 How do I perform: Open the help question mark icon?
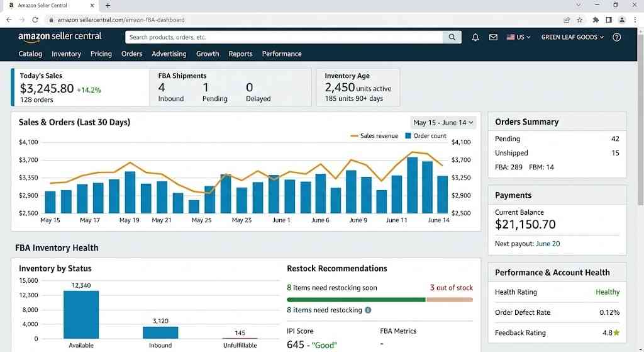click(x=616, y=37)
